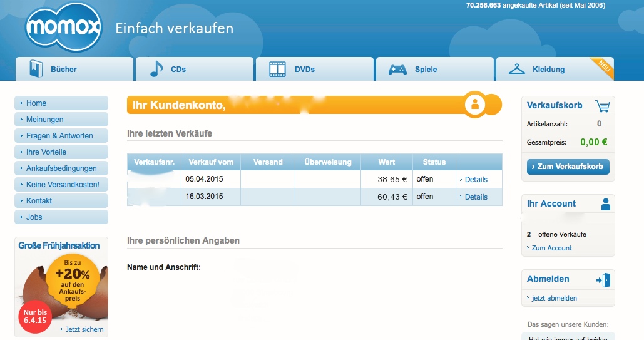Open Details for the 16.03.2015 sale
Screen dimensions: 644x340
(x=475, y=197)
